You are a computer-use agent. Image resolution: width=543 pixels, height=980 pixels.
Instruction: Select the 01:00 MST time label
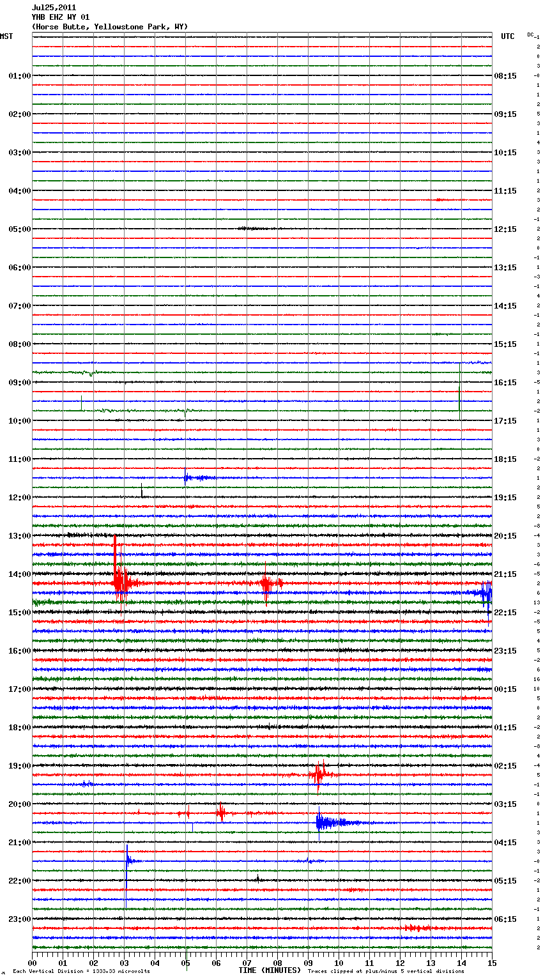[19, 76]
